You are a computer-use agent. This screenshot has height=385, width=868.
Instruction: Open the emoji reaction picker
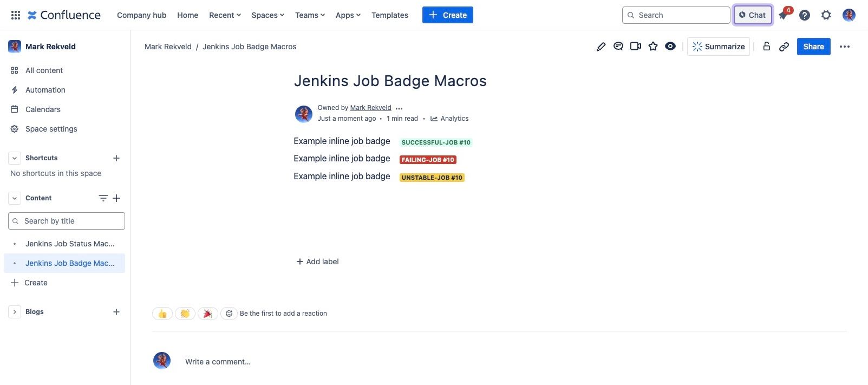coord(229,314)
